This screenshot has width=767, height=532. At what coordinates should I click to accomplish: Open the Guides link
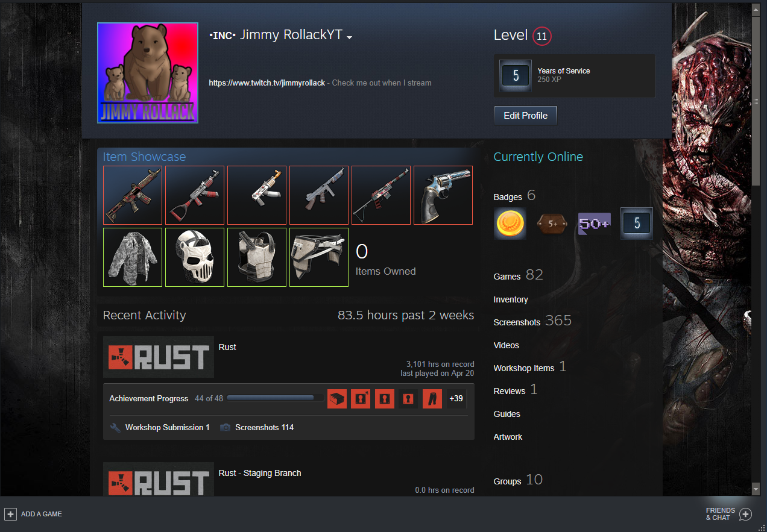coord(507,414)
